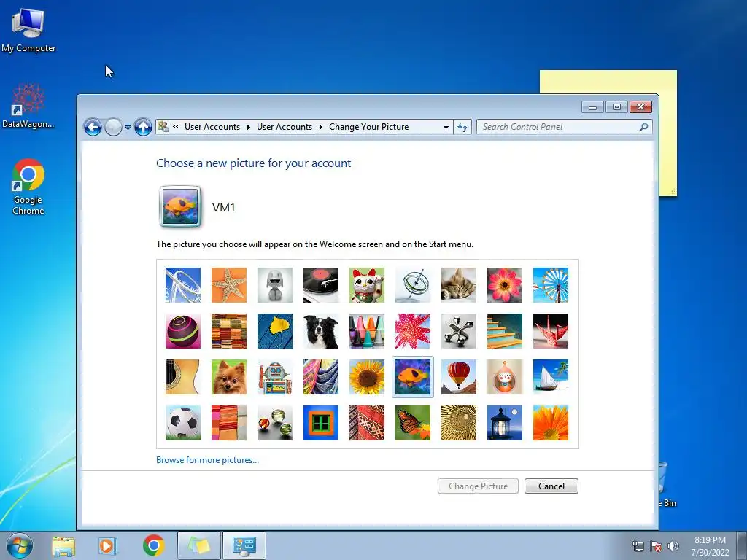Open Browse for more pictures link
Screen dimensions: 747x560
pyautogui.click(x=208, y=460)
